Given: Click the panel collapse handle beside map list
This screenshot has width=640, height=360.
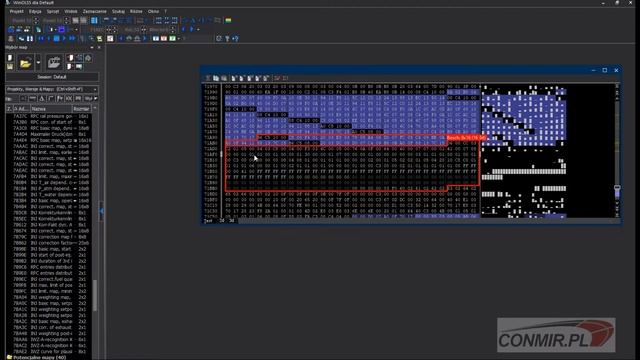Looking at the screenshot, I should coord(101,211).
